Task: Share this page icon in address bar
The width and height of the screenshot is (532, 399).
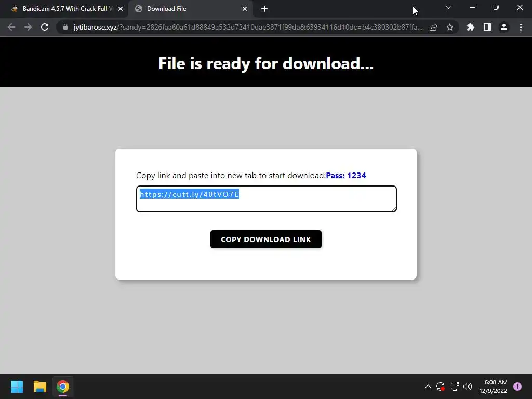Action: tap(433, 27)
